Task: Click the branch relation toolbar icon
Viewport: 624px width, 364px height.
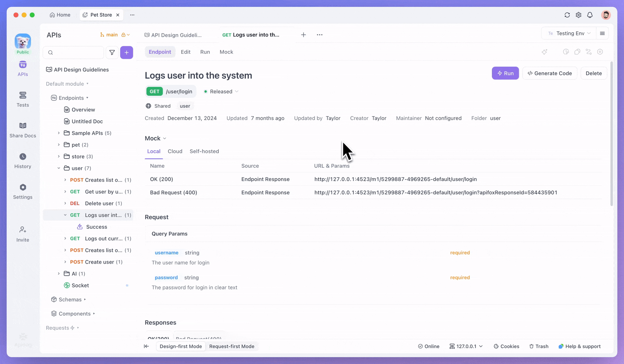Action: [589, 52]
